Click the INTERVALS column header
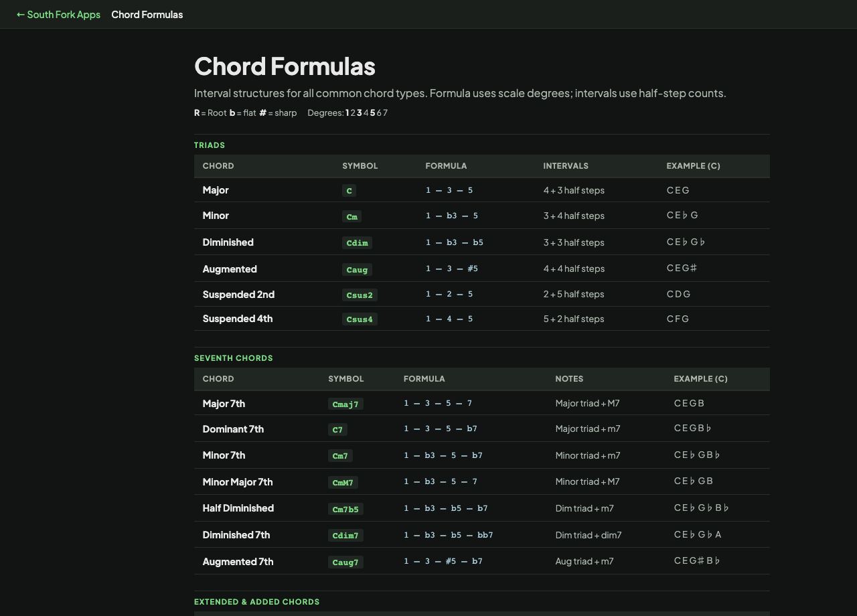Image resolution: width=857 pixels, height=616 pixels. point(566,166)
